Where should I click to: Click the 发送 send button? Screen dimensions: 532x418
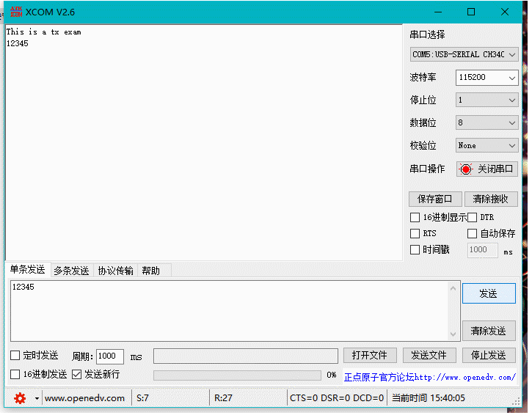coord(489,293)
